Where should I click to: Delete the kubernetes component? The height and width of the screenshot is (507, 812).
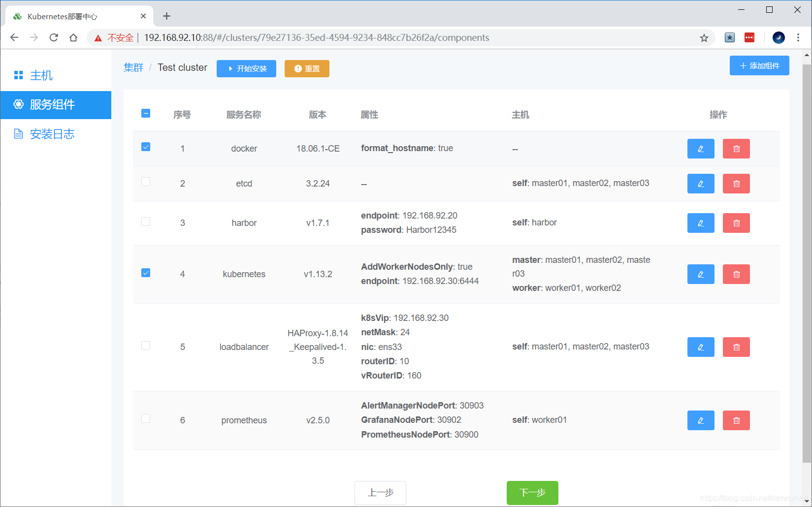click(736, 274)
